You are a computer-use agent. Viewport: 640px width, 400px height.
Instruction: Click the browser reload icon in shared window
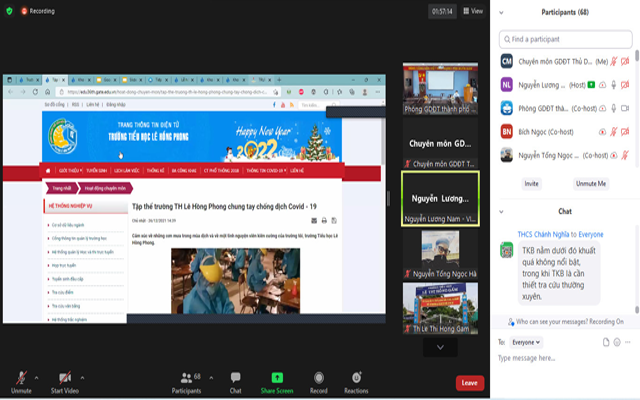tap(35, 92)
